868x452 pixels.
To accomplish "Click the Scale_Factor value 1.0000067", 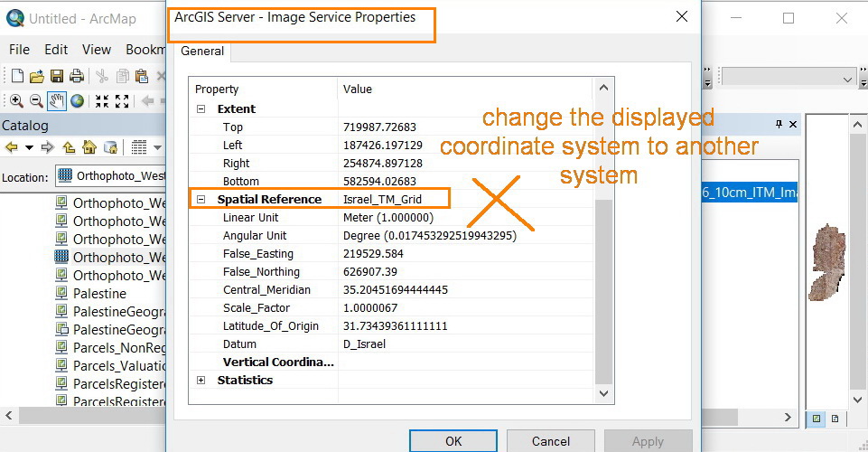I will pyautogui.click(x=369, y=308).
